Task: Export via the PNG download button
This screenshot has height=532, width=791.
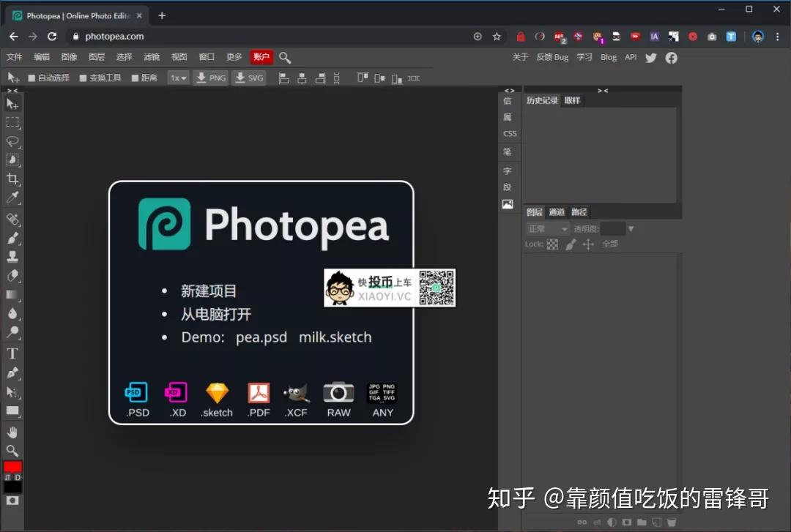Action: coord(211,78)
